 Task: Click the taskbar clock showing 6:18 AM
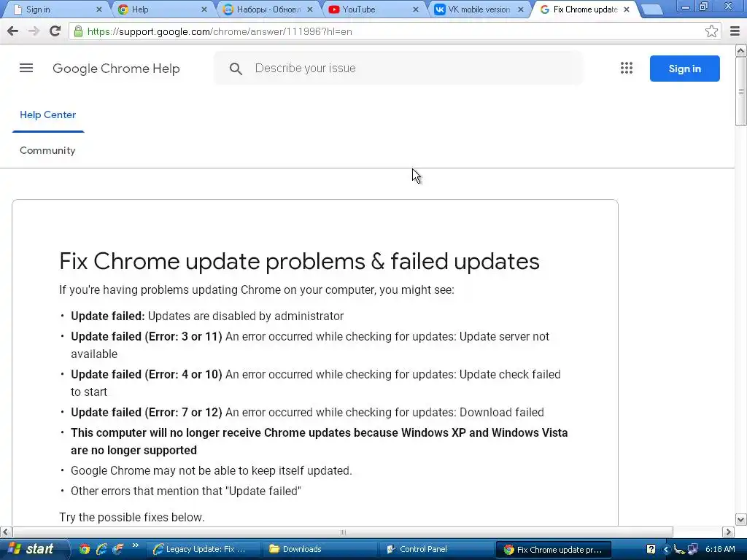click(720, 549)
